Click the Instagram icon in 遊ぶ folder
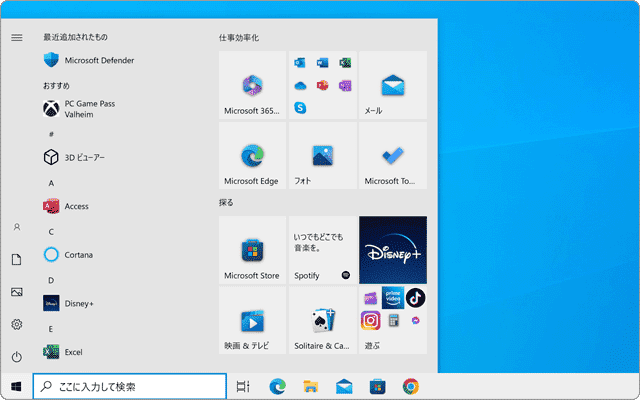This screenshot has height=400, width=640. 370,320
